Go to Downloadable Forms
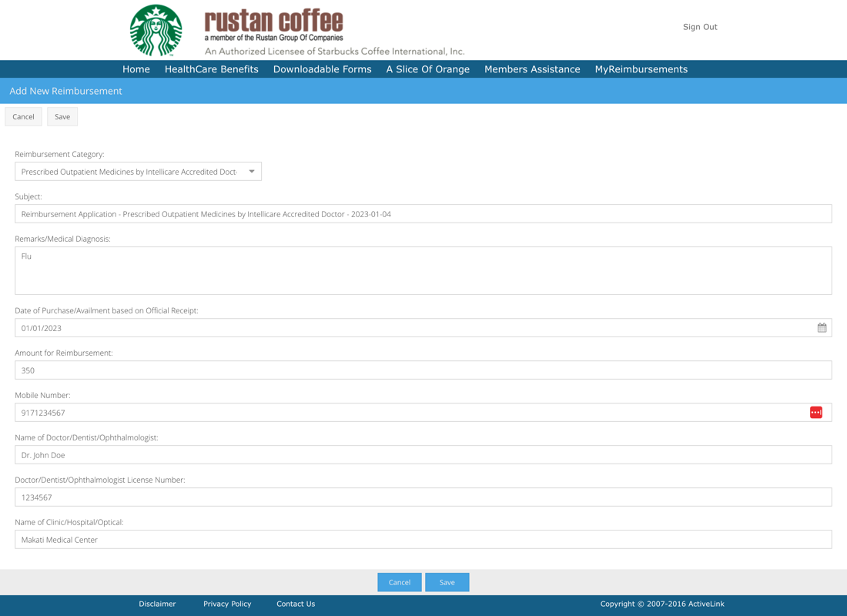The height and width of the screenshot is (616, 847). (x=322, y=69)
